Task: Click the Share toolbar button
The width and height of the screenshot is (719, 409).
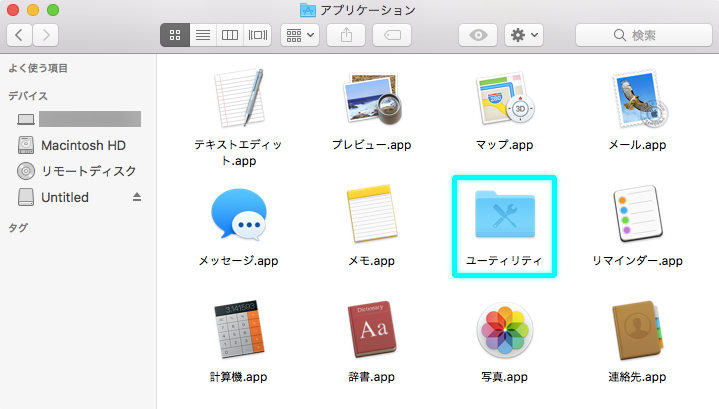Action: [x=346, y=35]
